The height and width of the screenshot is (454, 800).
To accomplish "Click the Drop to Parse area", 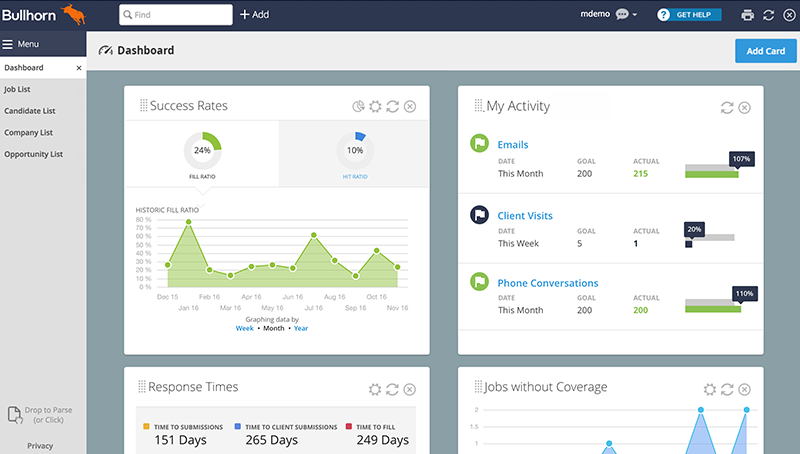I will 40,415.
